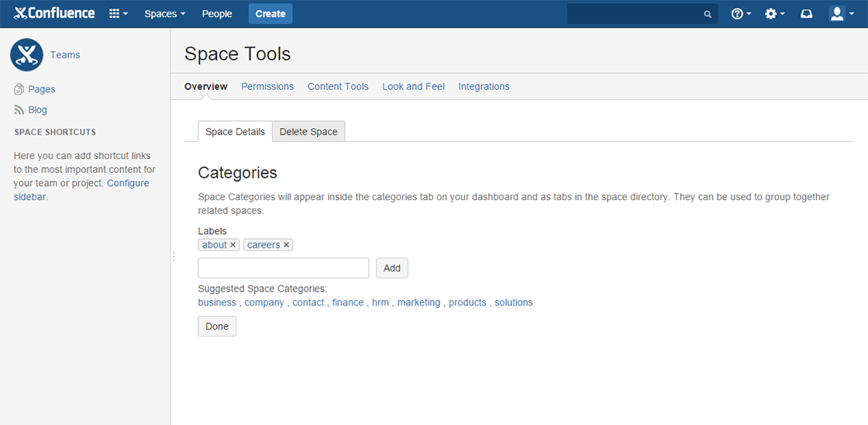Screen dimensions: 868x425
Task: Click 'Suggested Space Categories:' text
Action: tap(263, 289)
